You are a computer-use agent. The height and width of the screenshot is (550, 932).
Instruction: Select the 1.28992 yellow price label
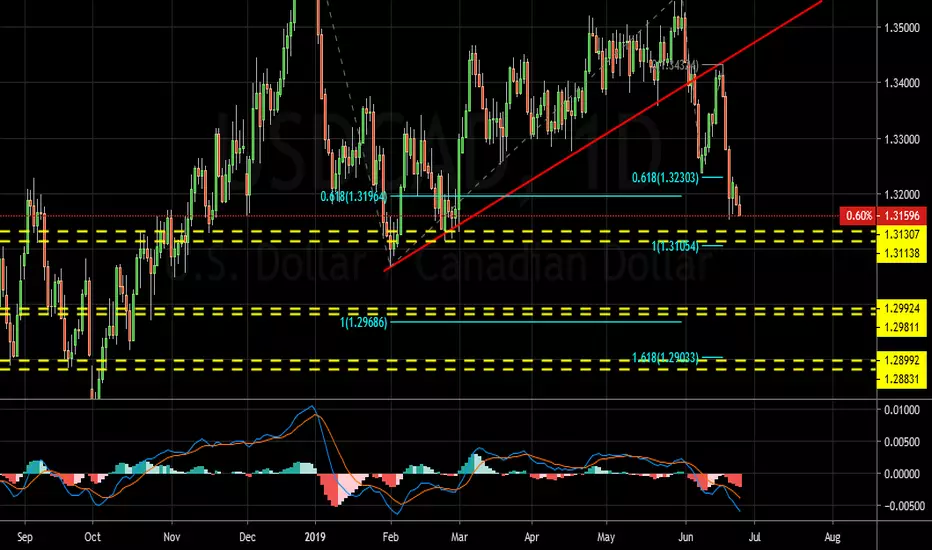[902, 360]
